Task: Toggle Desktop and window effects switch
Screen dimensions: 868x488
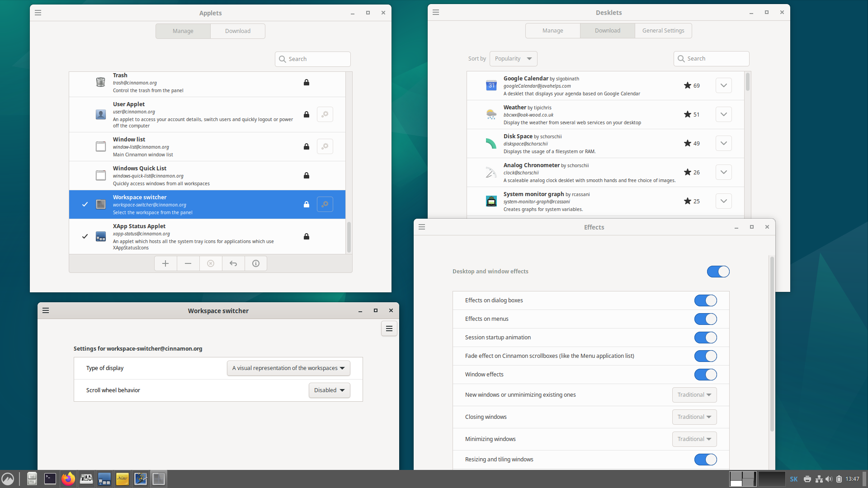Action: 718,272
